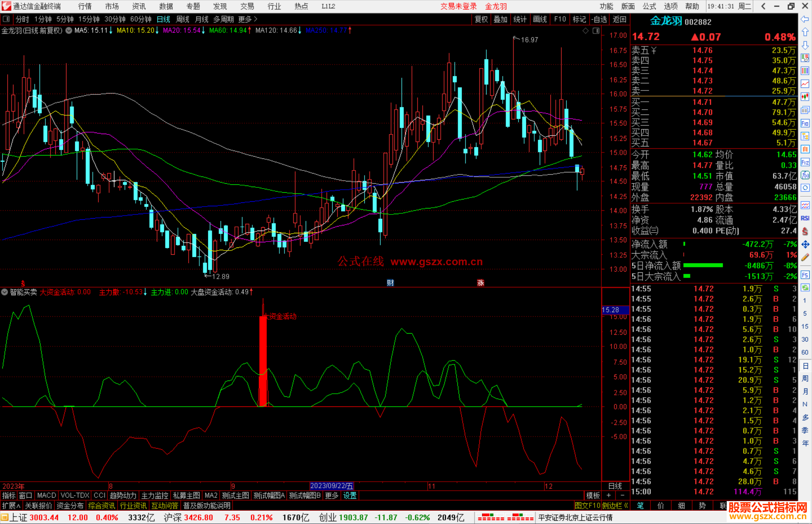Open the candlestick chart sidebar icon

[x=805, y=97]
